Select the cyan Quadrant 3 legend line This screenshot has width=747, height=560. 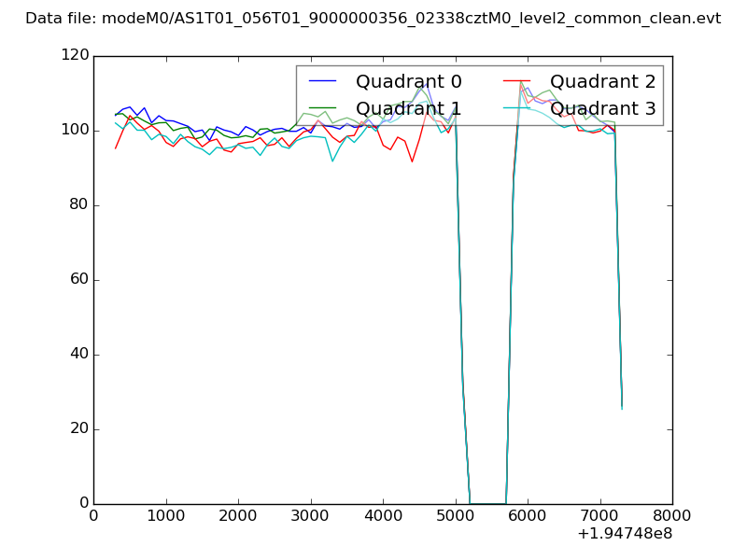tap(516, 107)
